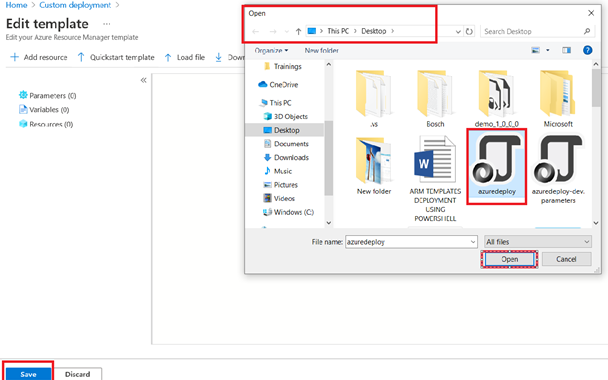Click navigation pane scroll up arrow

[329, 64]
